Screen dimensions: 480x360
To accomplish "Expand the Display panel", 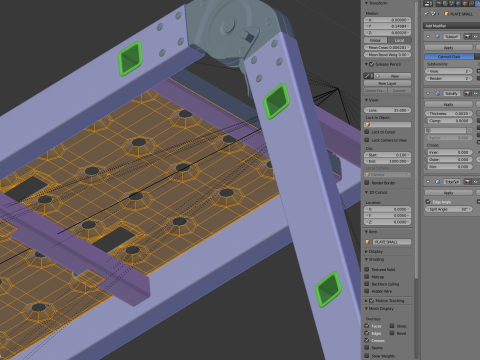I will point(374,251).
